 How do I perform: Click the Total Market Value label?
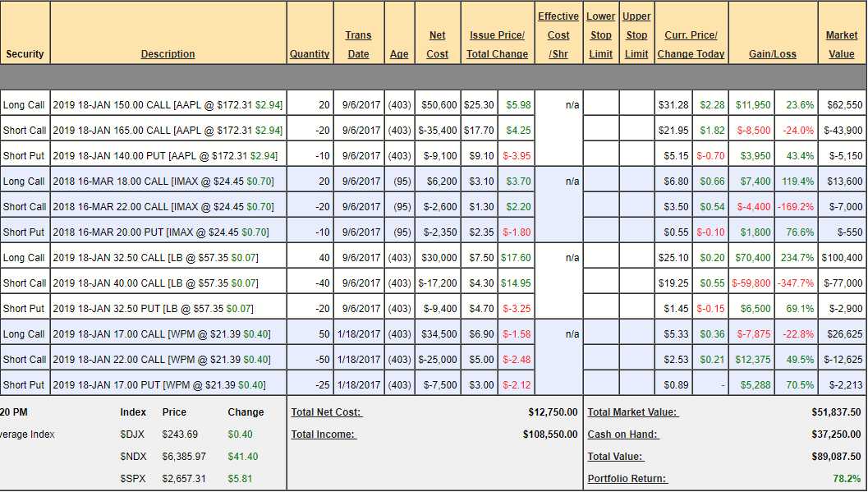pos(632,412)
